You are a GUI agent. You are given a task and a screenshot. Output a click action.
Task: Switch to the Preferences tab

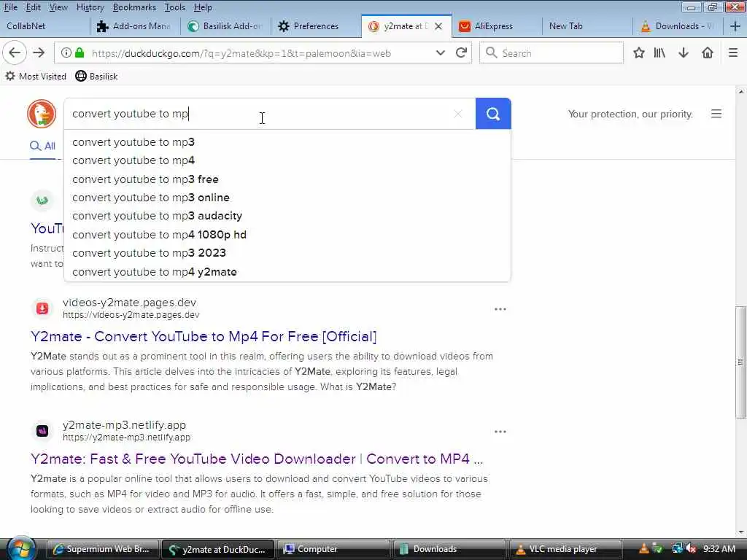click(x=317, y=26)
